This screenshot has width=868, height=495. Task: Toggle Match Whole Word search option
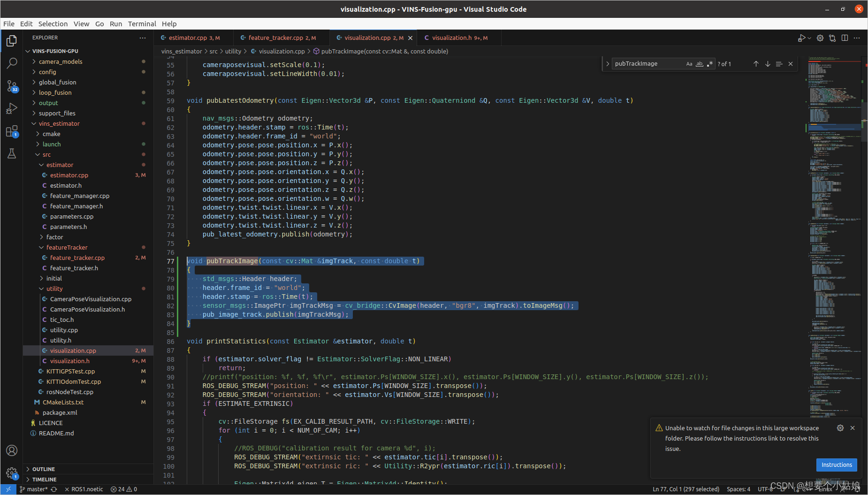tap(699, 64)
